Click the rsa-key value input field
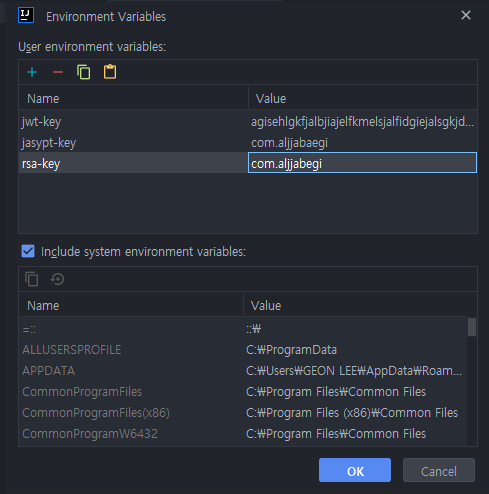 tap(362, 163)
